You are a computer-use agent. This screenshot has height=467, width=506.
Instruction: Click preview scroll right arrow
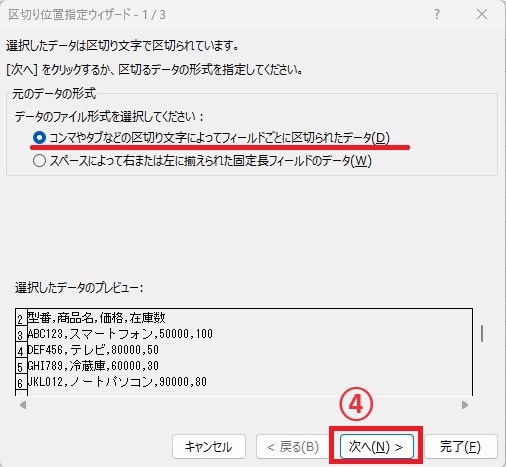[465, 405]
